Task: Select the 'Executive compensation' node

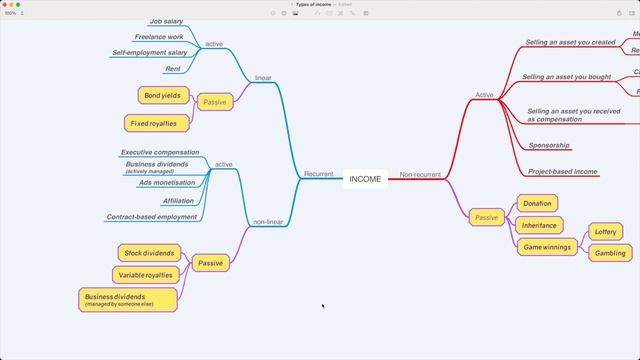Action: point(160,152)
